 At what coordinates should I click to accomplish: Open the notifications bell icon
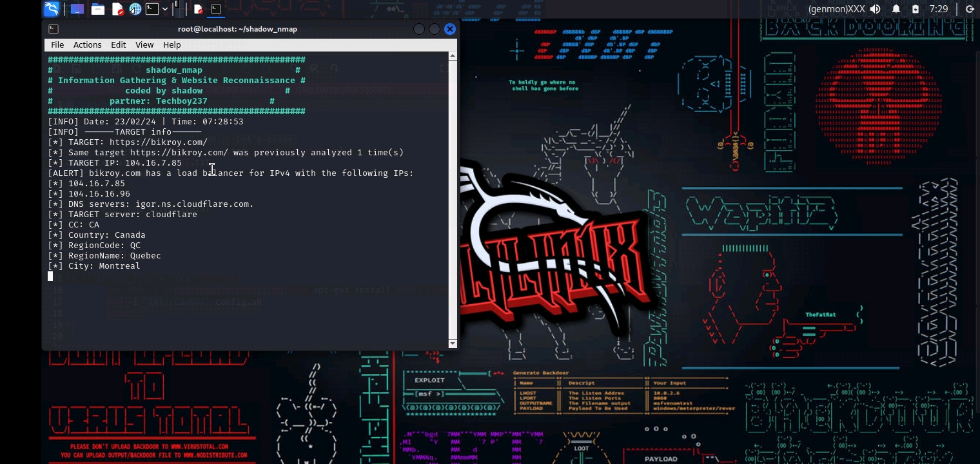click(x=896, y=9)
